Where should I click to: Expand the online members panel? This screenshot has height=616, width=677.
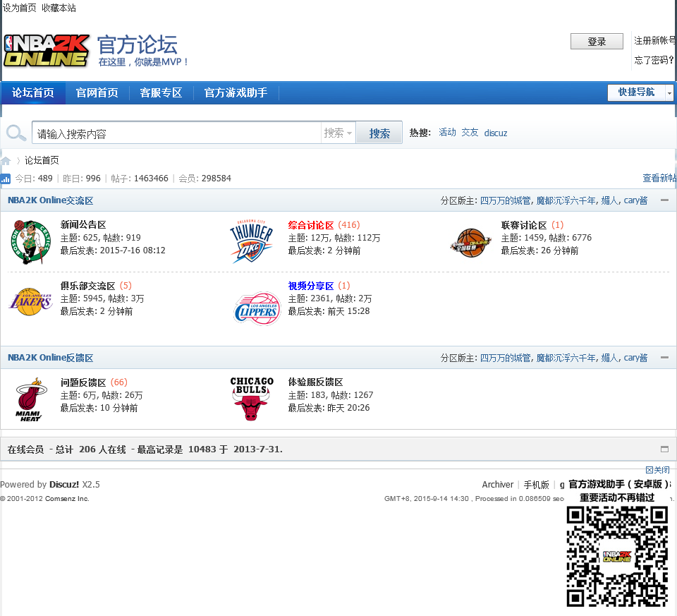(x=664, y=449)
